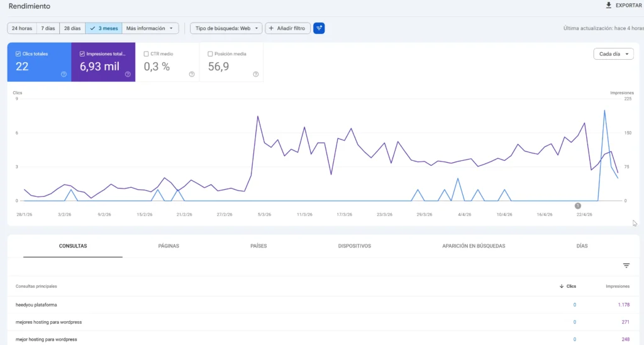Select the 28 días date range
This screenshot has height=345, width=644.
72,28
